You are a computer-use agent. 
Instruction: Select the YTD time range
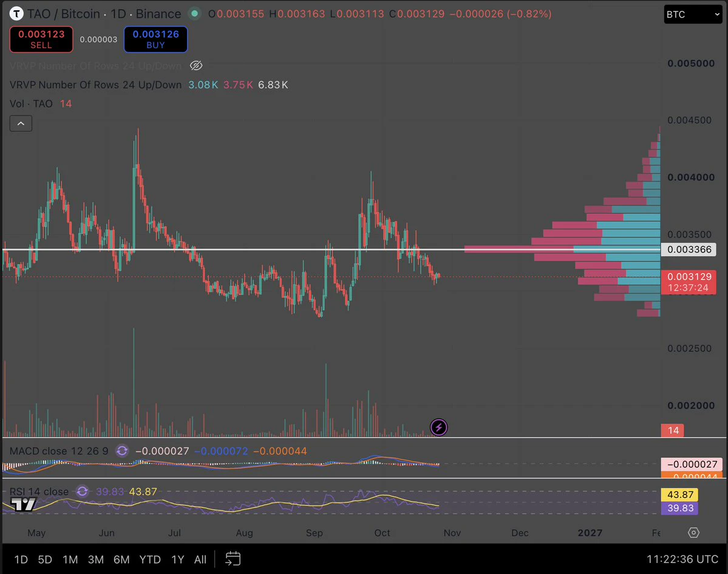pyautogui.click(x=150, y=559)
